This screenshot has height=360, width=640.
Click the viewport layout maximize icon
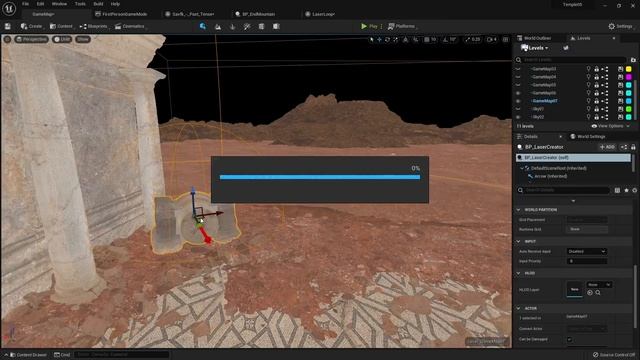tap(506, 40)
